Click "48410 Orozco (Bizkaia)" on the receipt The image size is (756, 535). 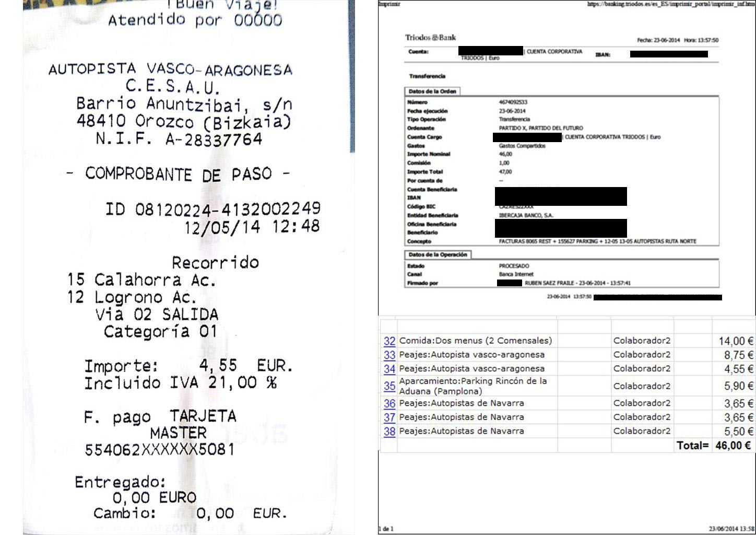[184, 122]
